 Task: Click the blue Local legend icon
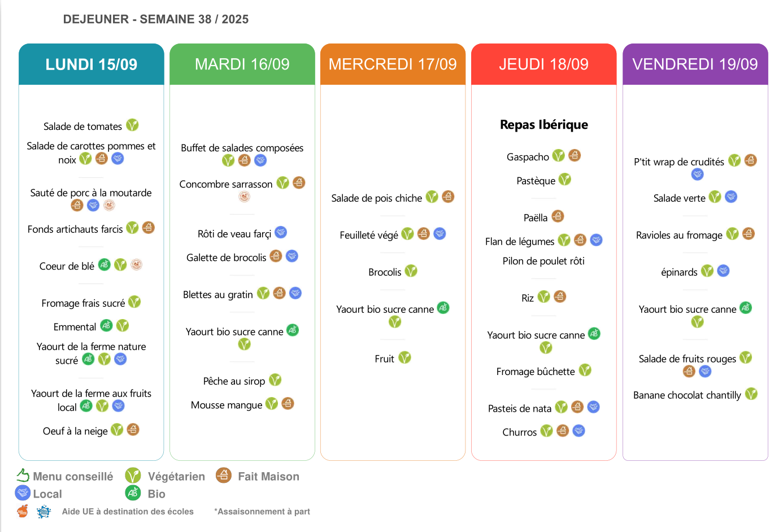(x=23, y=493)
